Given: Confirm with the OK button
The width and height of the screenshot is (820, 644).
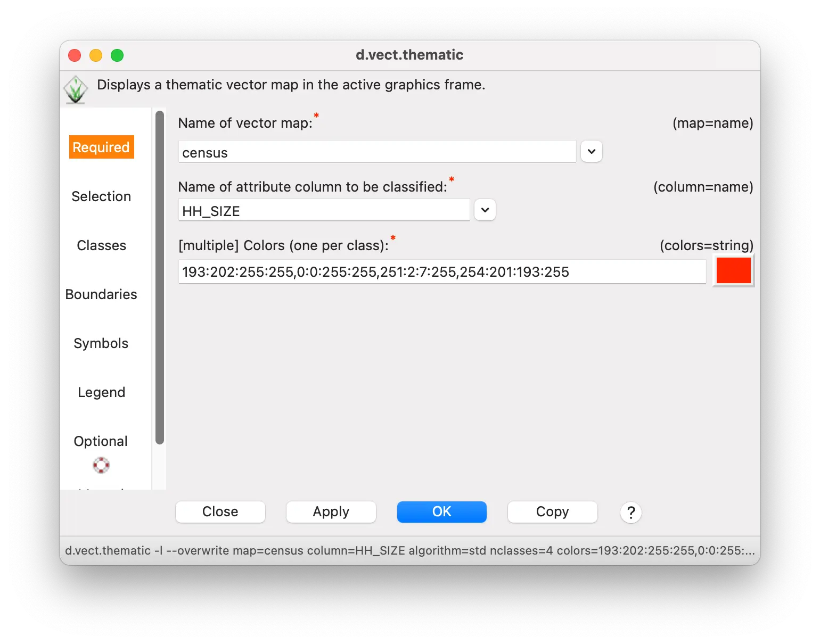Looking at the screenshot, I should (x=441, y=512).
